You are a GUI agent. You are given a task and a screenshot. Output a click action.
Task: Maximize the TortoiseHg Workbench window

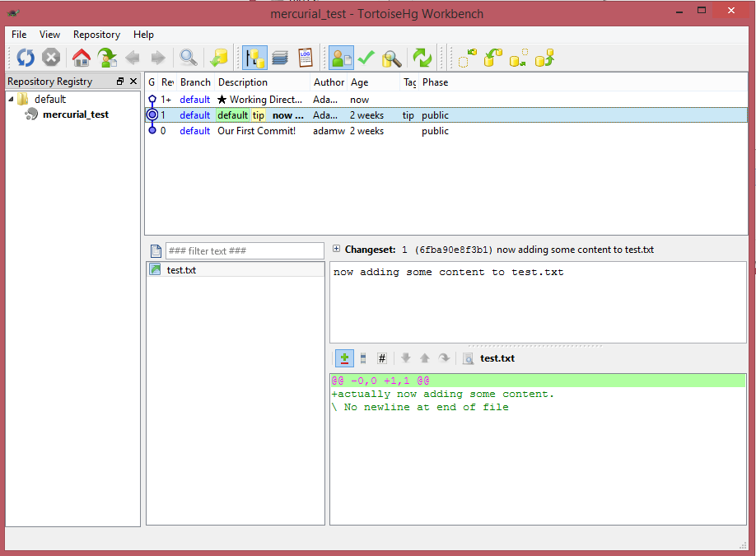702,10
